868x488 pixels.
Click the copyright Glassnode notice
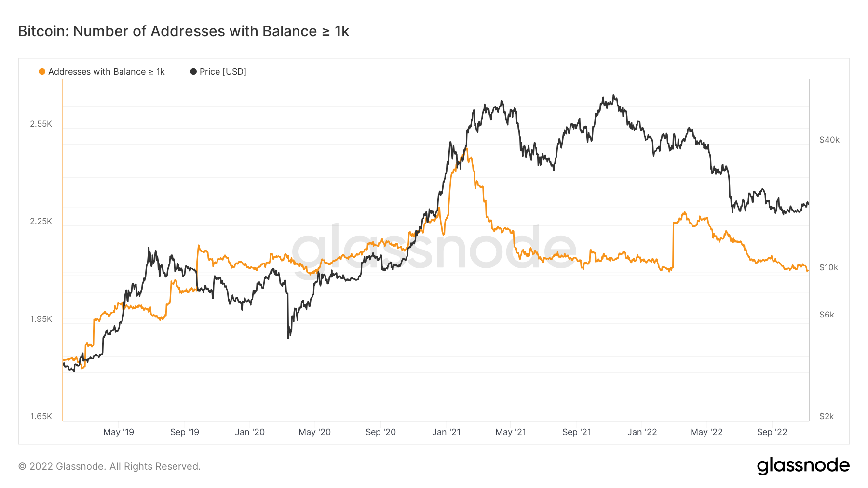(x=109, y=466)
